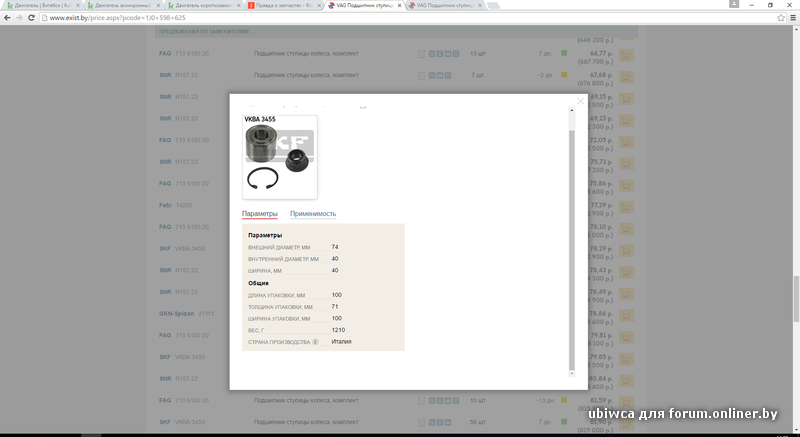The image size is (800, 437).
Task: Add 78,10 р. item to cart
Action: pyautogui.click(x=626, y=228)
